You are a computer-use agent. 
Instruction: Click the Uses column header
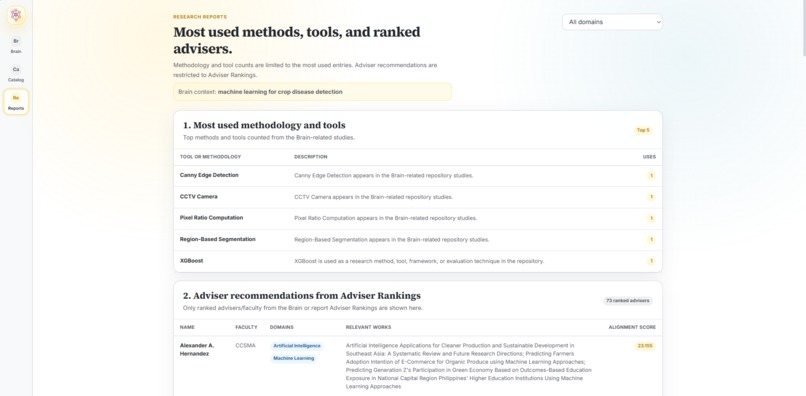coord(649,157)
